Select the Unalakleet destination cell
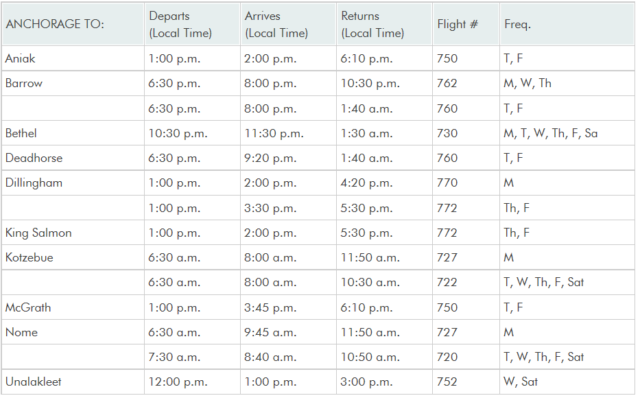 click(73, 382)
